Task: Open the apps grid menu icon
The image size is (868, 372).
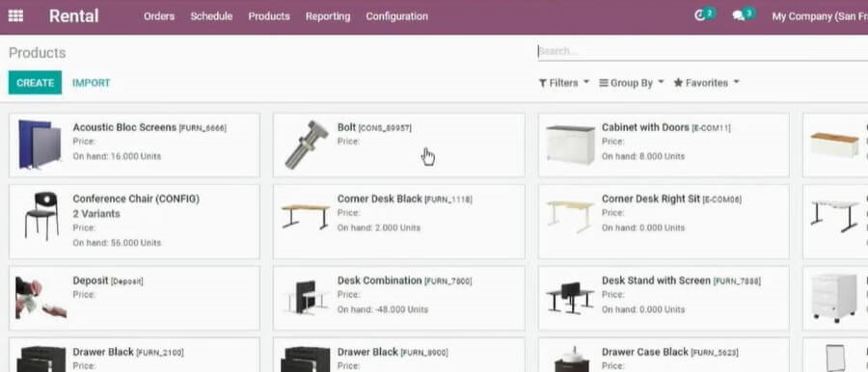Action: 15,16
